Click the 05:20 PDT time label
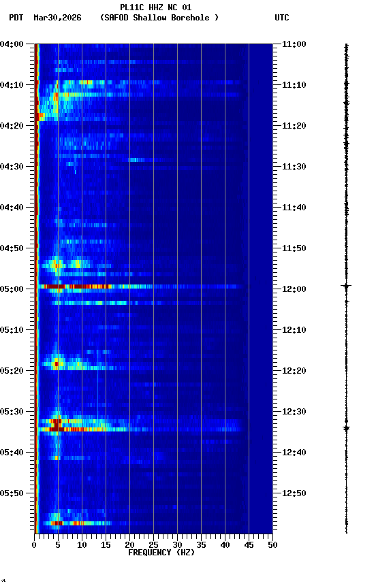The image size is (376, 588). (12, 372)
